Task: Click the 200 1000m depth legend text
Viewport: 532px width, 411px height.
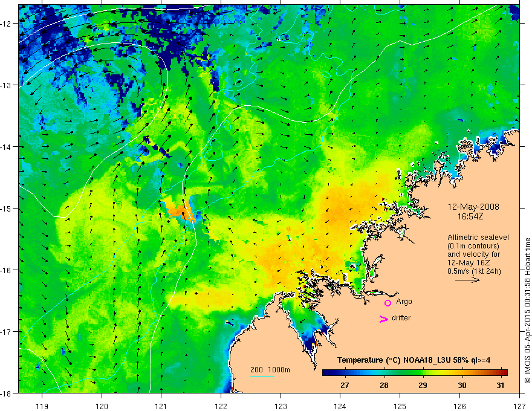Action: pyautogui.click(x=270, y=370)
